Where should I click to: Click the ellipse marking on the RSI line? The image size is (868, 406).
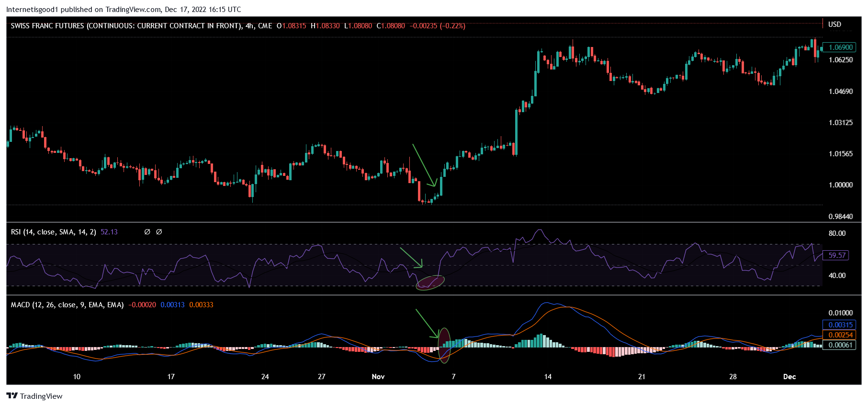[x=430, y=282]
